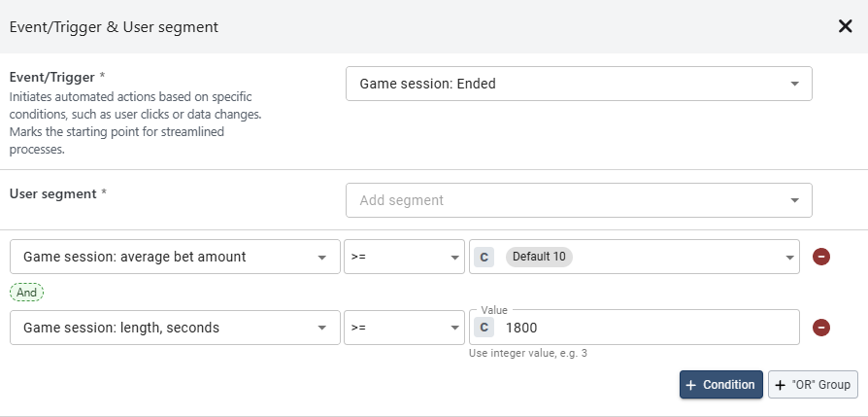Expand the User segment dropdown arrow

pyautogui.click(x=794, y=200)
